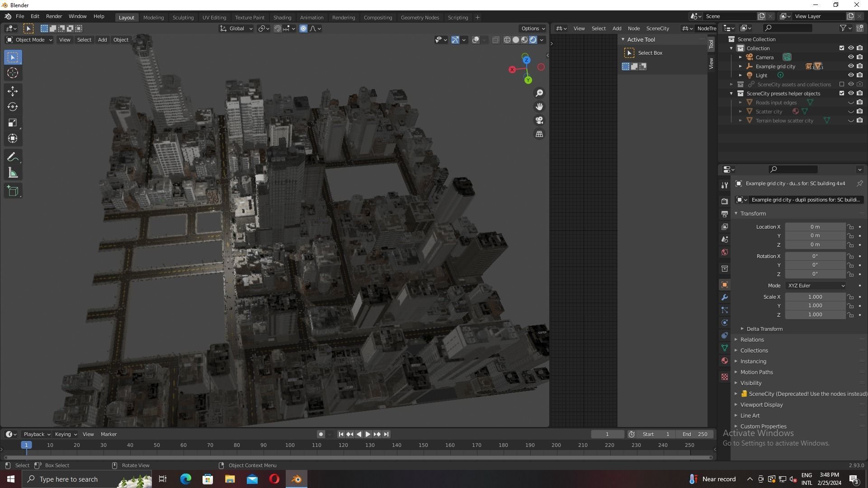The width and height of the screenshot is (868, 488).
Task: Open the Texture properties checker tab
Action: [725, 377]
